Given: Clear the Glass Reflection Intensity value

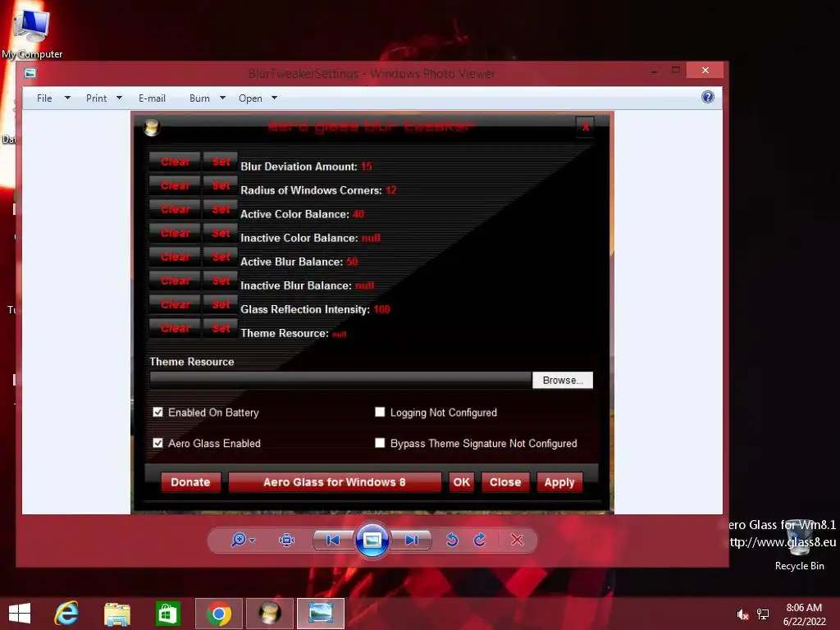Looking at the screenshot, I should 176,304.
